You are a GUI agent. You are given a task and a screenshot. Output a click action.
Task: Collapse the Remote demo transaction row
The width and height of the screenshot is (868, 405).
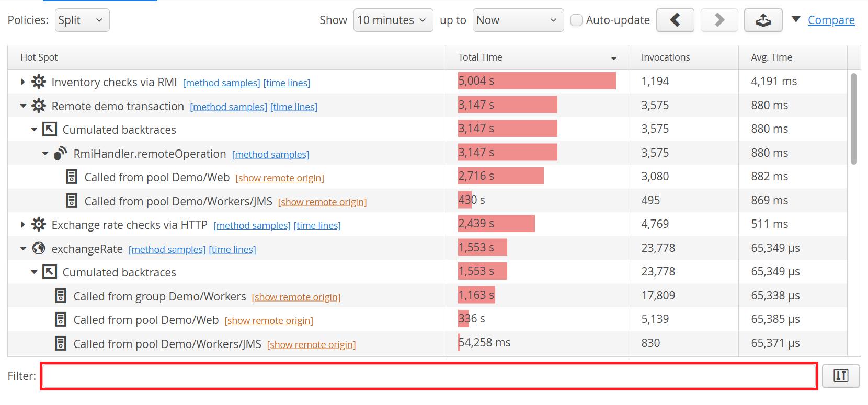23,106
